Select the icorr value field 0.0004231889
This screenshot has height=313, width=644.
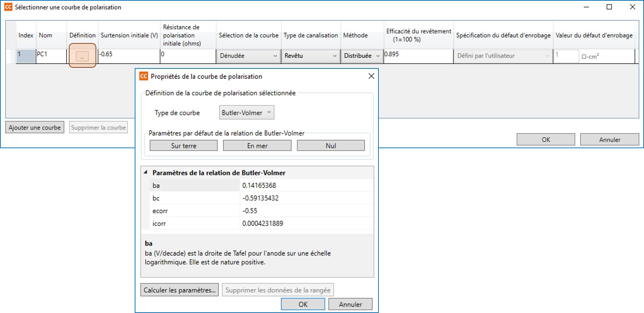pyautogui.click(x=306, y=223)
